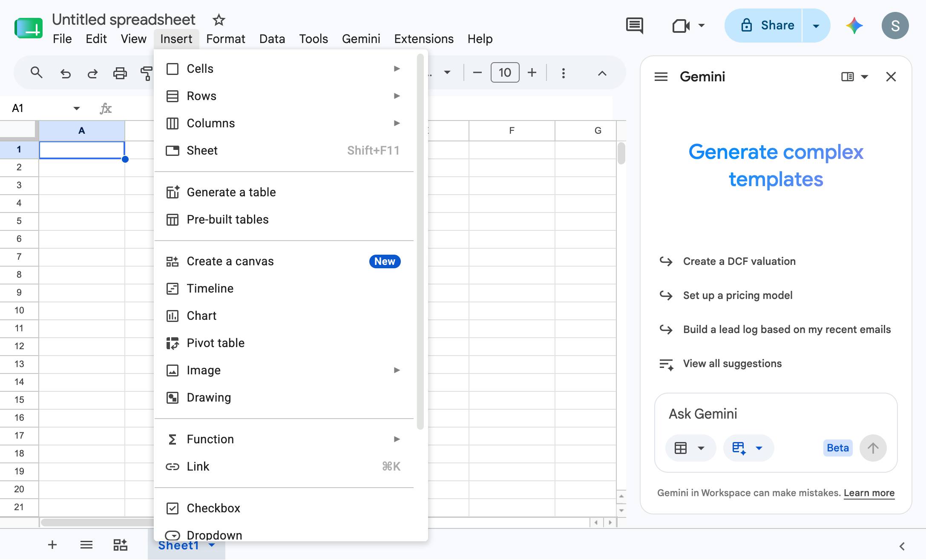Open the Gemini sparkle icon in header
This screenshot has width=926, height=560.
click(854, 26)
